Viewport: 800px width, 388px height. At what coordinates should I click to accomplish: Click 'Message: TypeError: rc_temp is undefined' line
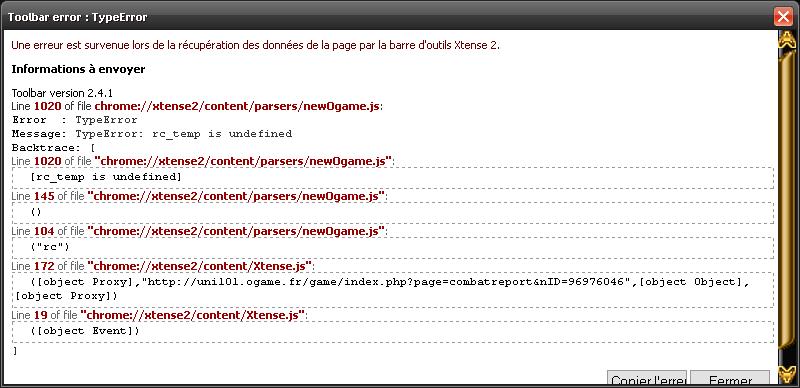pos(152,134)
